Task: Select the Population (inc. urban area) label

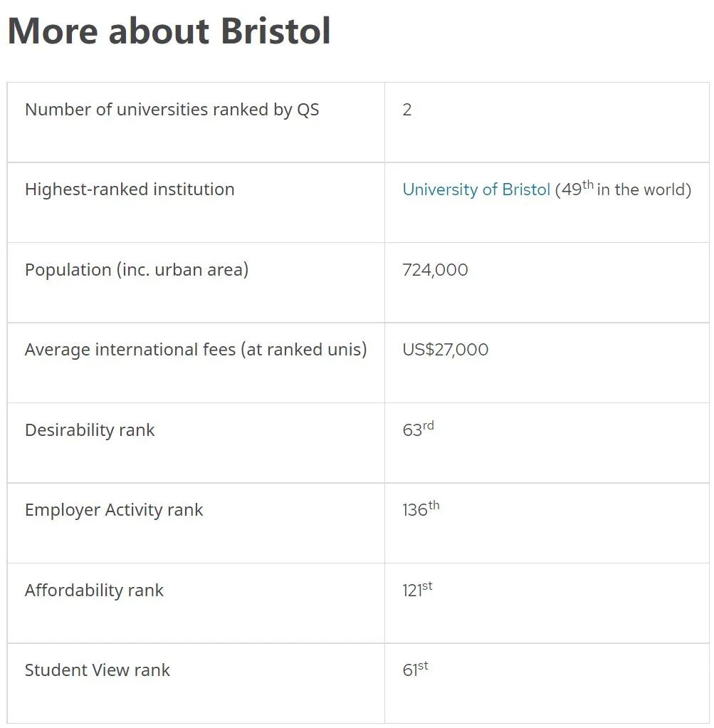Action: coord(137,270)
